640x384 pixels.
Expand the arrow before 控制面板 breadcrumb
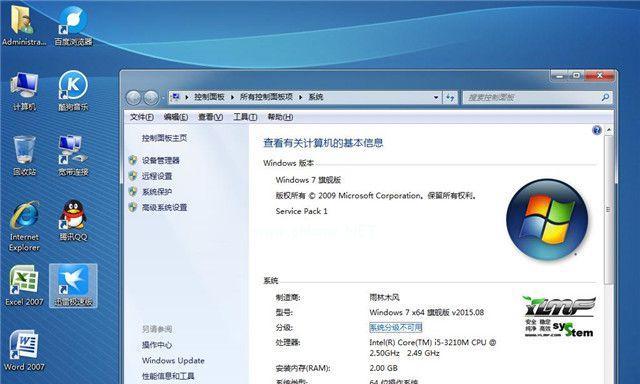[187, 97]
